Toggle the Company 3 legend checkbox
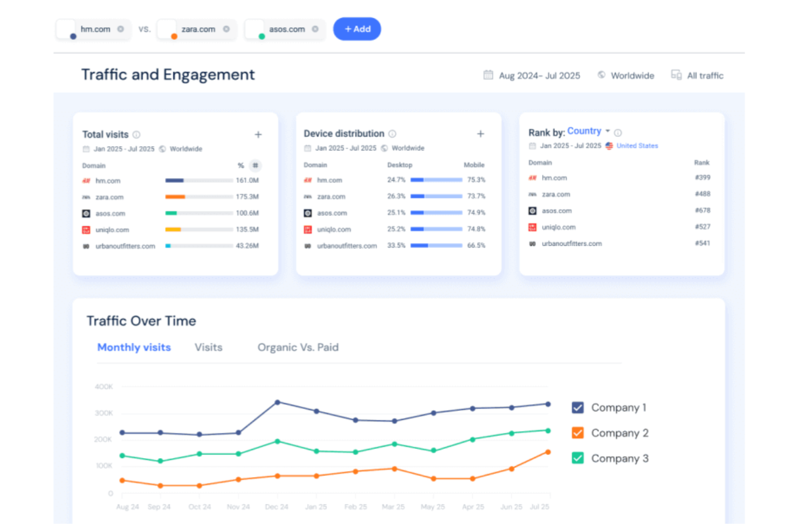 coord(577,458)
